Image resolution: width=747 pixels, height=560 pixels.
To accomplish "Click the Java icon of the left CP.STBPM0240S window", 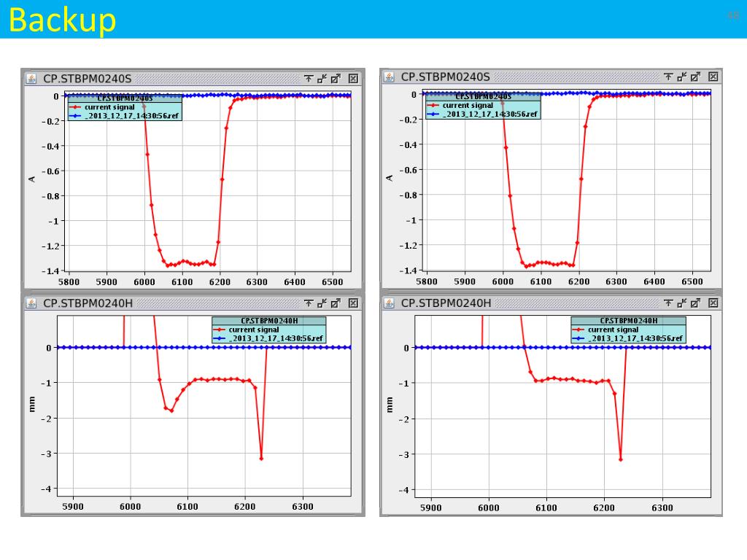I will 31,79.
